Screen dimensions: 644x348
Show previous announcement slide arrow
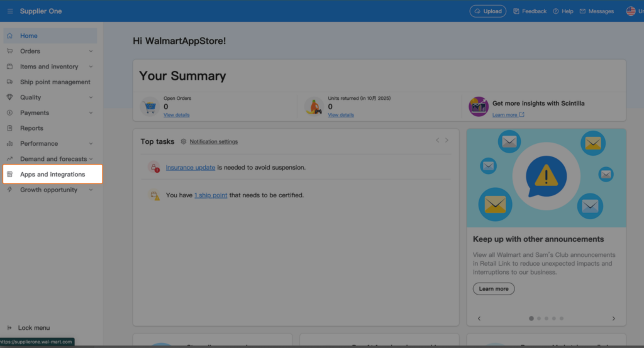click(479, 318)
